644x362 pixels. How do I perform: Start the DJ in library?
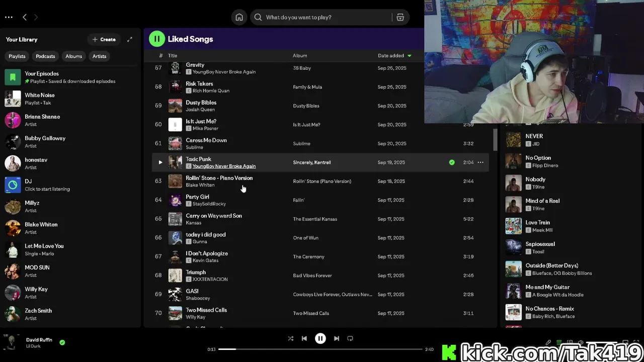70,185
